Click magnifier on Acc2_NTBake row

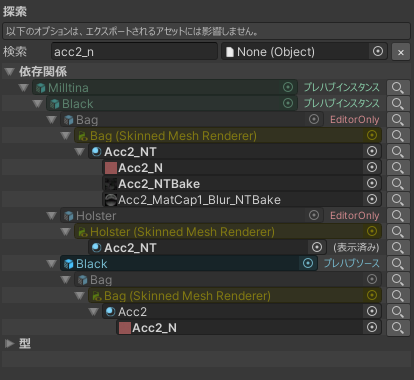click(398, 184)
